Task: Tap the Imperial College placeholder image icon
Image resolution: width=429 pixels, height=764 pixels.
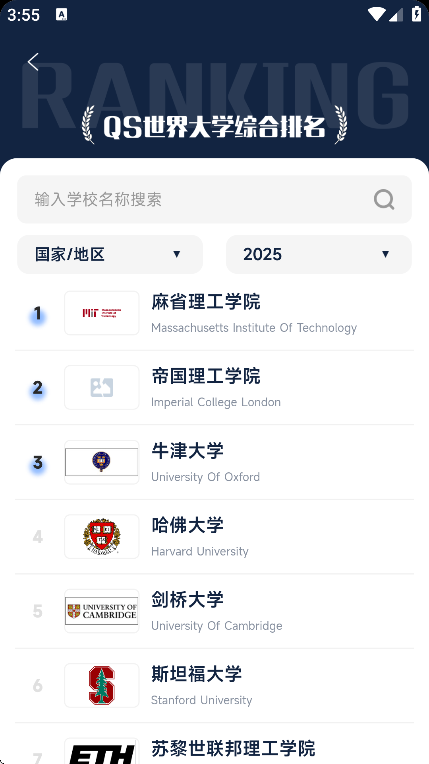Action: [x=102, y=387]
